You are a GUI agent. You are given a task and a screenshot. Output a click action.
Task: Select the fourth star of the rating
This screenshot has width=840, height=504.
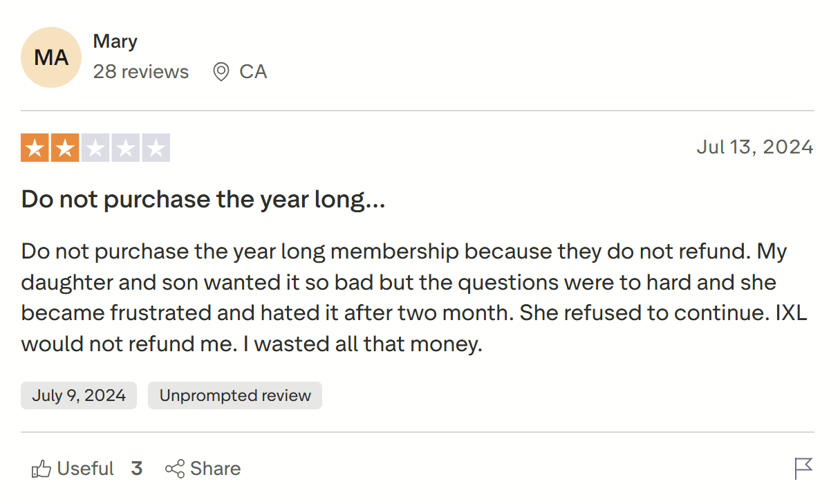point(127,147)
